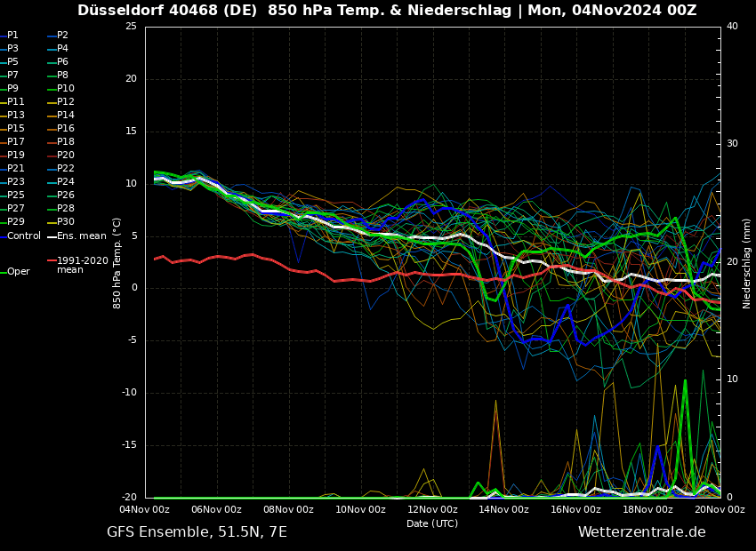This screenshot has width=756, height=551.
Task: Select the 12Nov 00z date tick
Action: pyautogui.click(x=432, y=510)
